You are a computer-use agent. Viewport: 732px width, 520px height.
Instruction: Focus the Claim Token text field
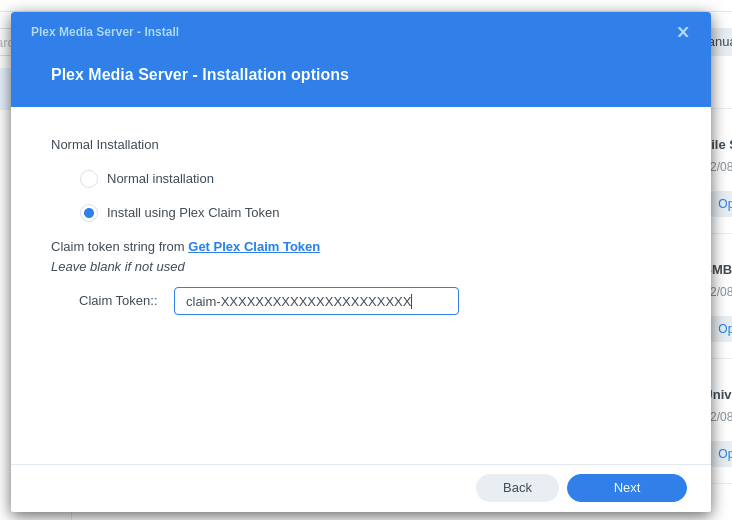point(316,301)
